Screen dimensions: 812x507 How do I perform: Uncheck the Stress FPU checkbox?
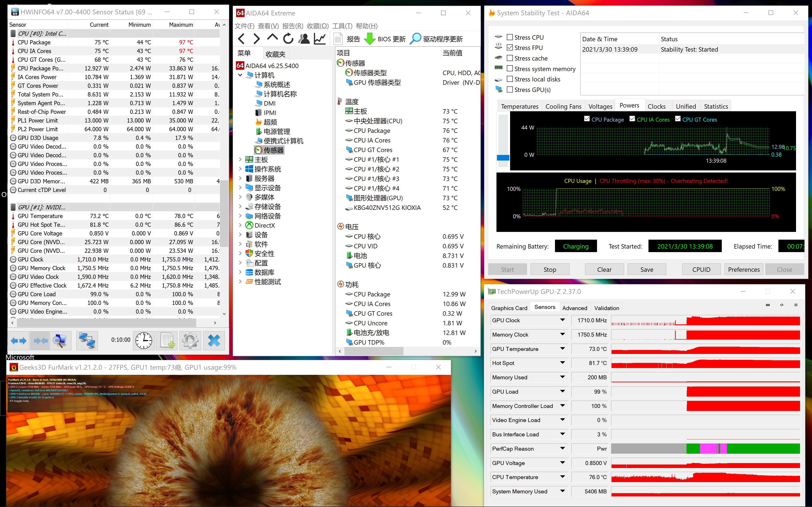pos(510,48)
